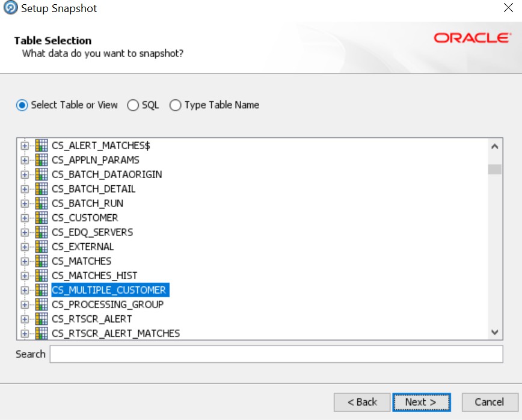522x420 pixels.
Task: Expand the CS_RTSCR_ALERT tree node
Action: pos(24,320)
